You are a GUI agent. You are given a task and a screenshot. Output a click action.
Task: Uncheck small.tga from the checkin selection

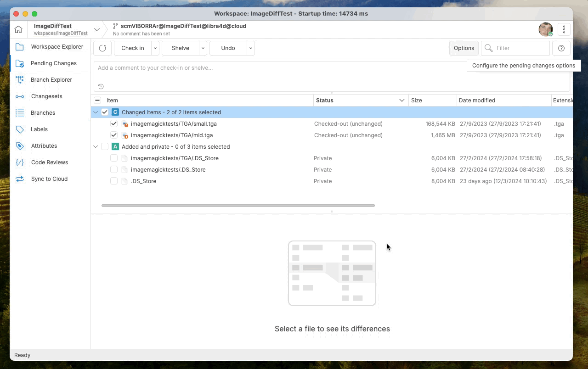[114, 123]
